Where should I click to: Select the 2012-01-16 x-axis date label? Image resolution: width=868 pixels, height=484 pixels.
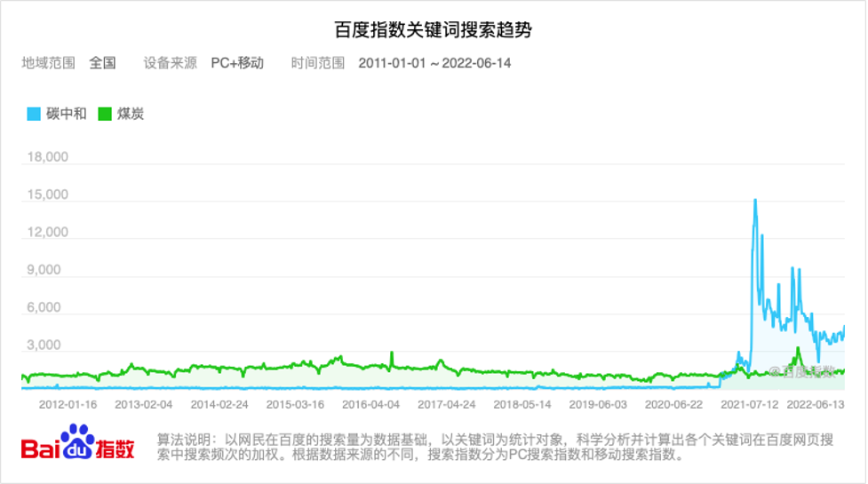pyautogui.click(x=68, y=404)
